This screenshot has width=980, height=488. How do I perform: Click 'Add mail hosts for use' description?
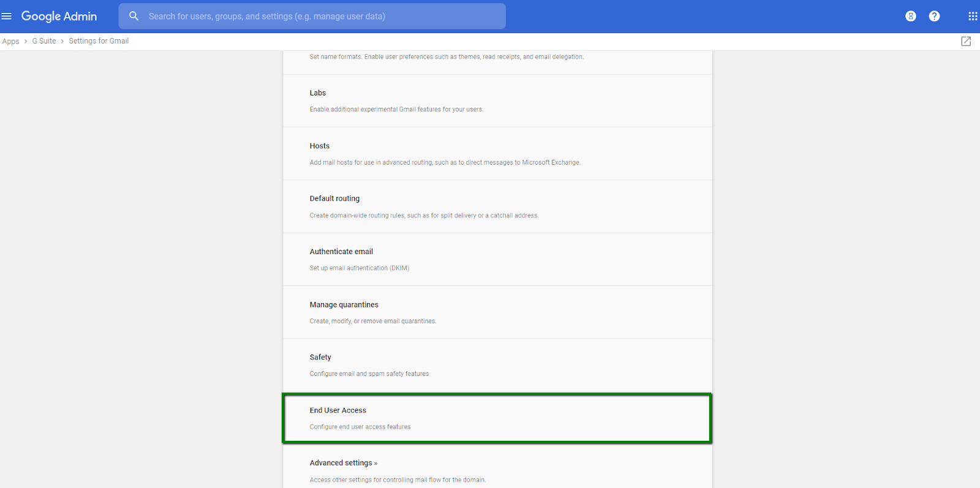(445, 162)
